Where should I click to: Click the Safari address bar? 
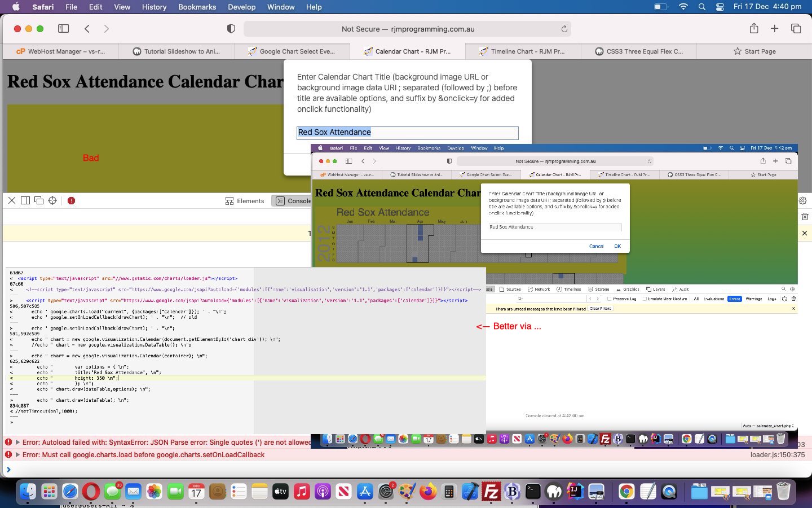407,29
